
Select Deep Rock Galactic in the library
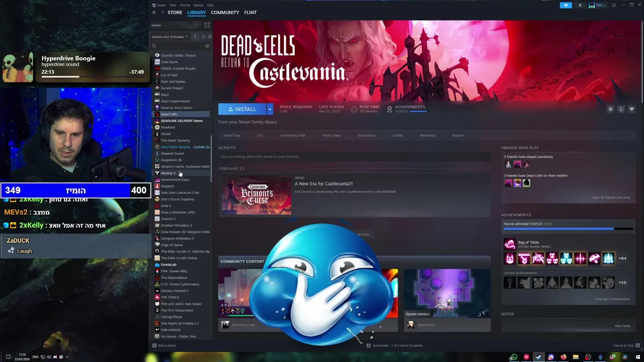point(182,147)
